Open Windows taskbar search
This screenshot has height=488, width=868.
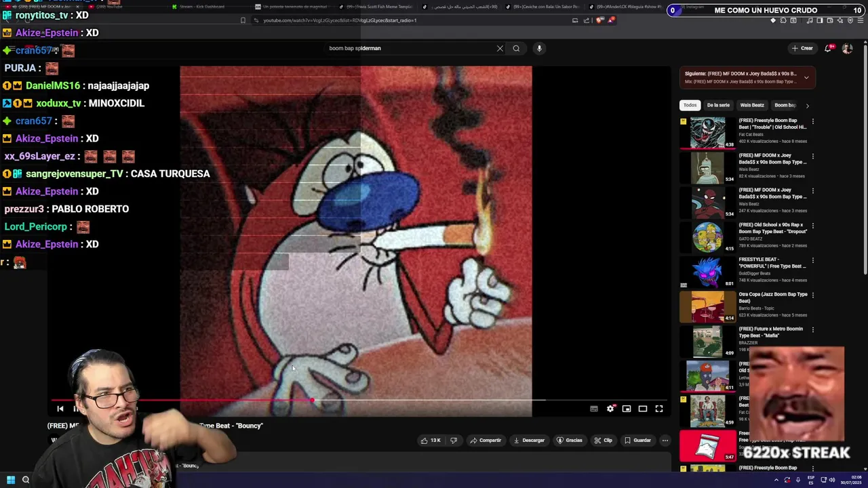pos(26,480)
